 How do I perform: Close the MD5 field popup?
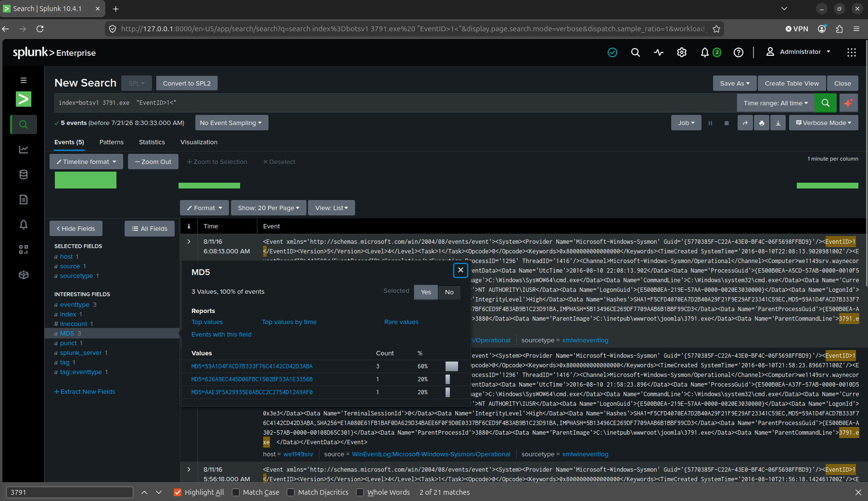pos(460,270)
